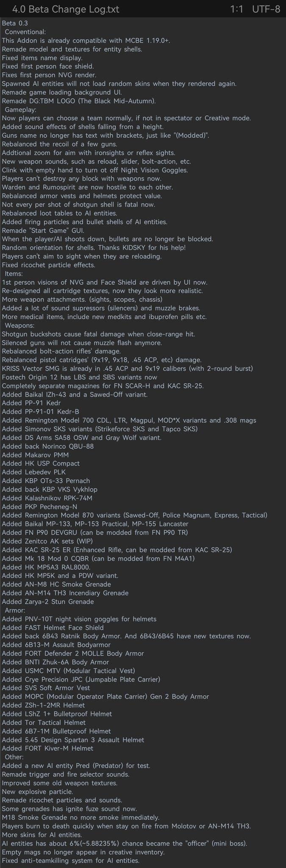Place cursor on Remade DG:TBM LOGO line
This screenshot has width=286, height=868.
click(x=79, y=101)
